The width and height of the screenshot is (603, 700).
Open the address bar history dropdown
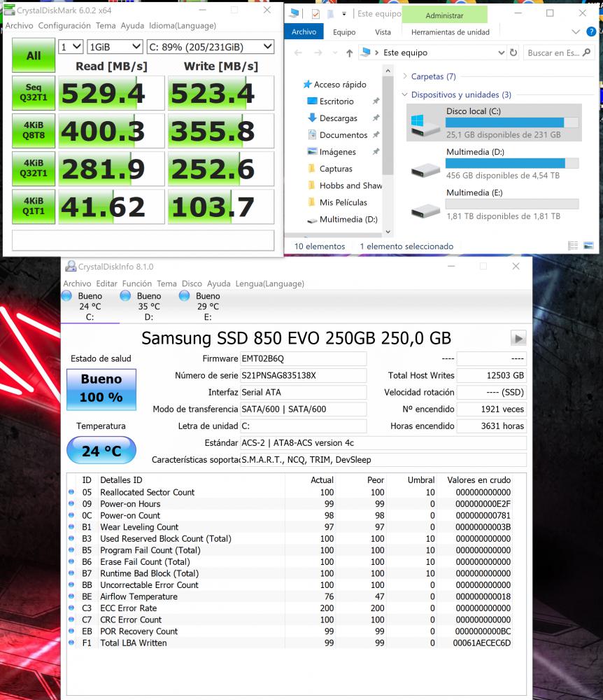pyautogui.click(x=502, y=52)
